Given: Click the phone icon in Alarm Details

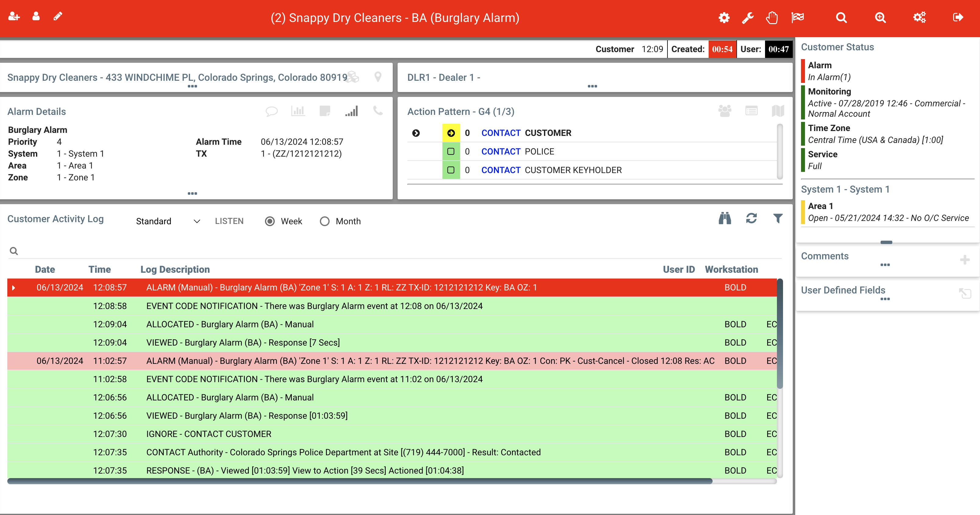Looking at the screenshot, I should point(378,111).
